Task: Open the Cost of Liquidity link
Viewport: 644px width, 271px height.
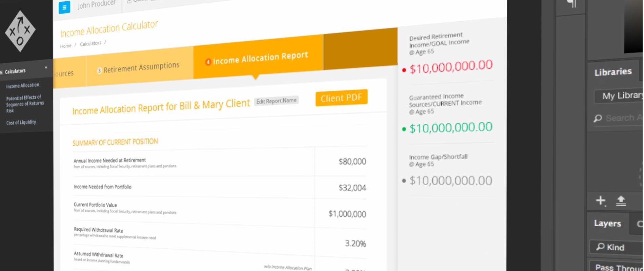Action: click(x=21, y=122)
